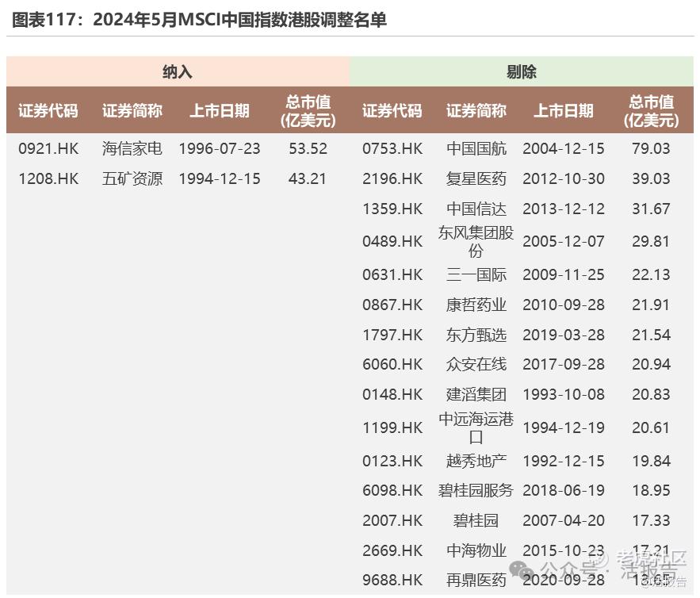Click listing date 2018-06-19
The height and width of the screenshot is (598, 700).
coord(564,490)
